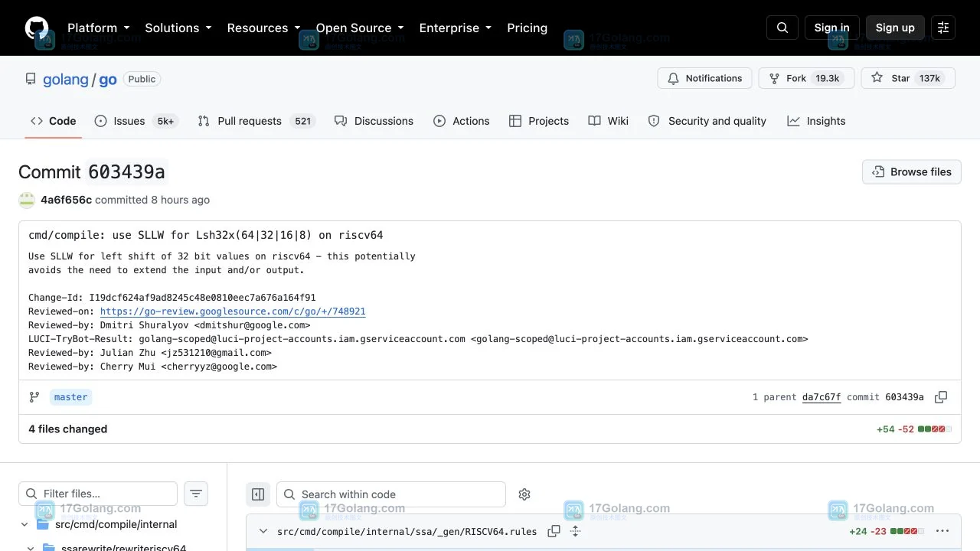The image size is (980, 551).
Task: Click the Public visibility badge
Action: click(x=142, y=79)
